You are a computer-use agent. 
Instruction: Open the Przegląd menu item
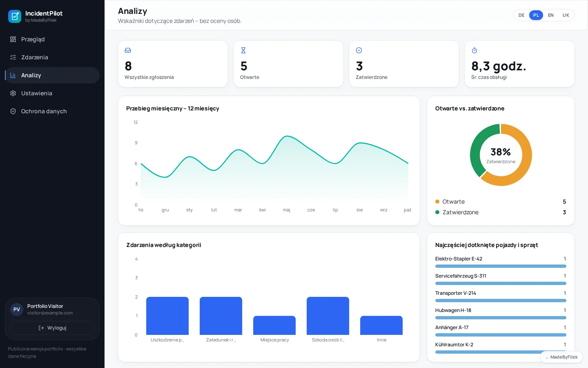click(x=52, y=39)
